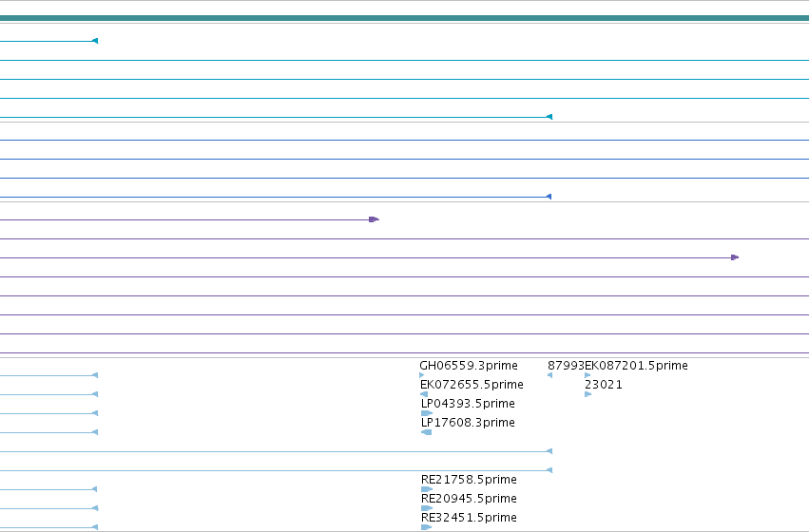Click the teal arrowhead ending the long teal line
Screen dimensions: 809x532
pyautogui.click(x=549, y=117)
